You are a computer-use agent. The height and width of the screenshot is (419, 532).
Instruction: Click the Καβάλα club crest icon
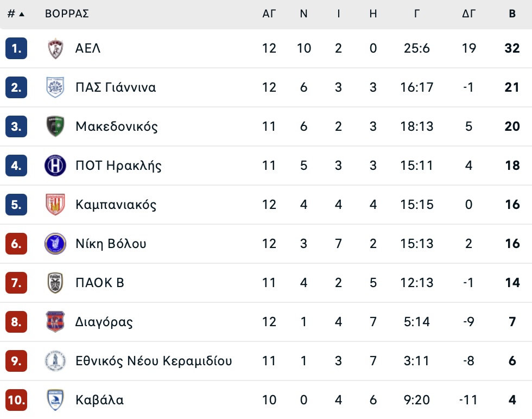(x=55, y=400)
